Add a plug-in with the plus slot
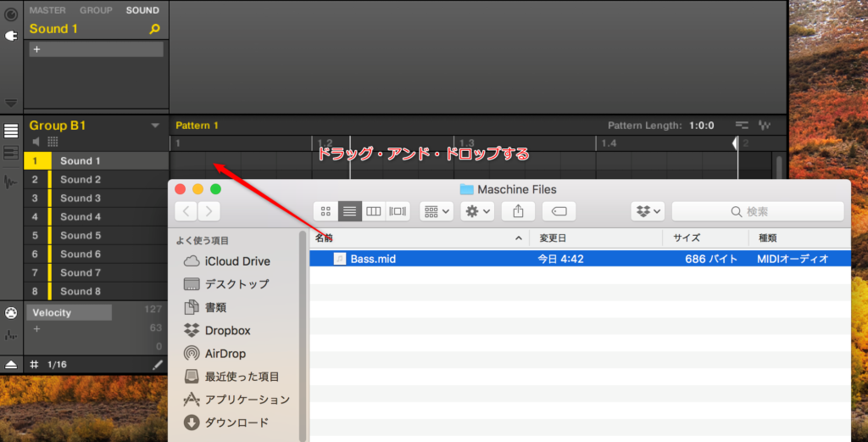 tap(36, 49)
